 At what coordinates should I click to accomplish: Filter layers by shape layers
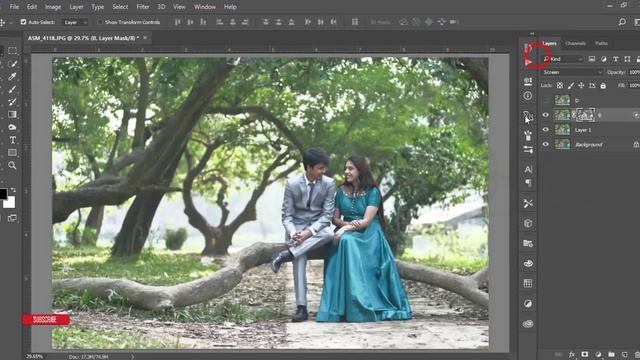[627, 59]
